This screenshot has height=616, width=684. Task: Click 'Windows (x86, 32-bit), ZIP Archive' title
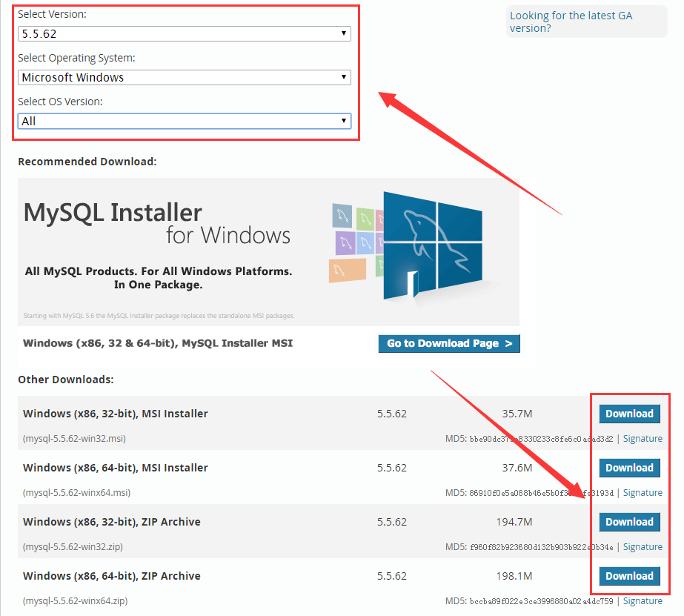[x=112, y=522]
